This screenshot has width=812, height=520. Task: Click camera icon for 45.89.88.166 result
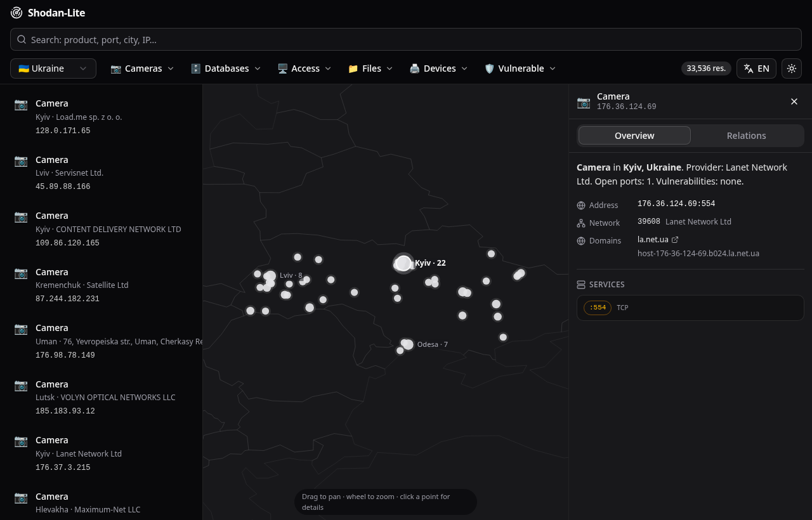[x=21, y=160]
